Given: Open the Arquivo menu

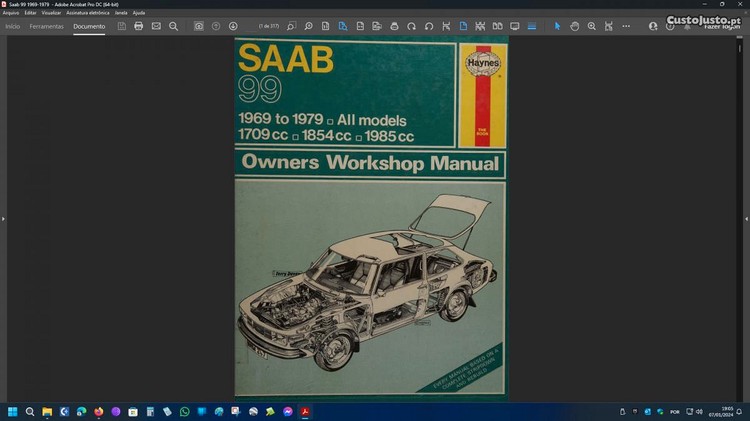Looking at the screenshot, I should 11,12.
